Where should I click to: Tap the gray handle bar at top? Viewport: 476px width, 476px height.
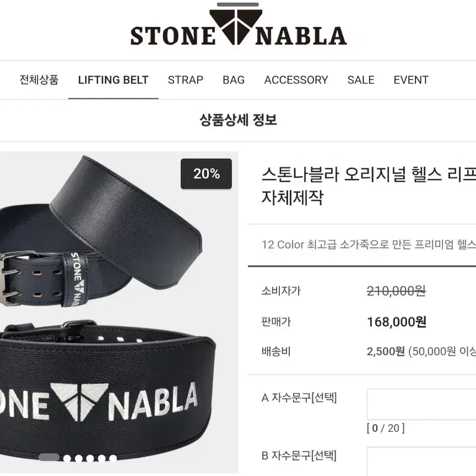point(238,4)
